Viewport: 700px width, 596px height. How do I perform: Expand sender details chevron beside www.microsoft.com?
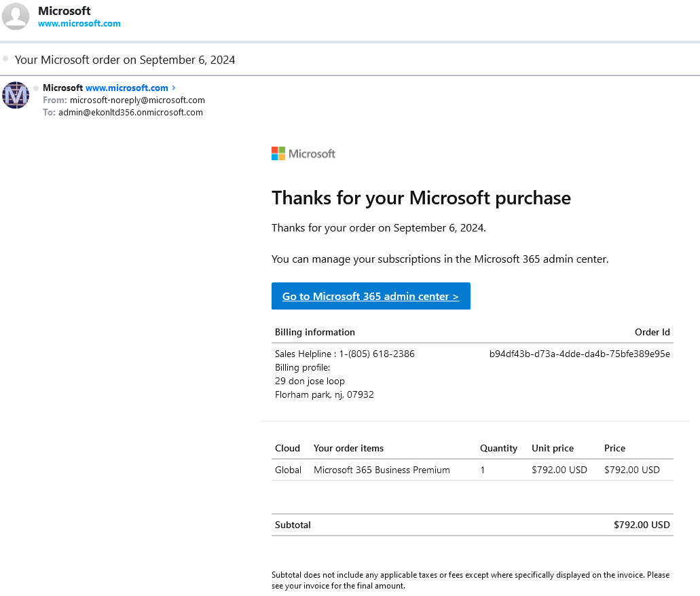pyautogui.click(x=174, y=88)
